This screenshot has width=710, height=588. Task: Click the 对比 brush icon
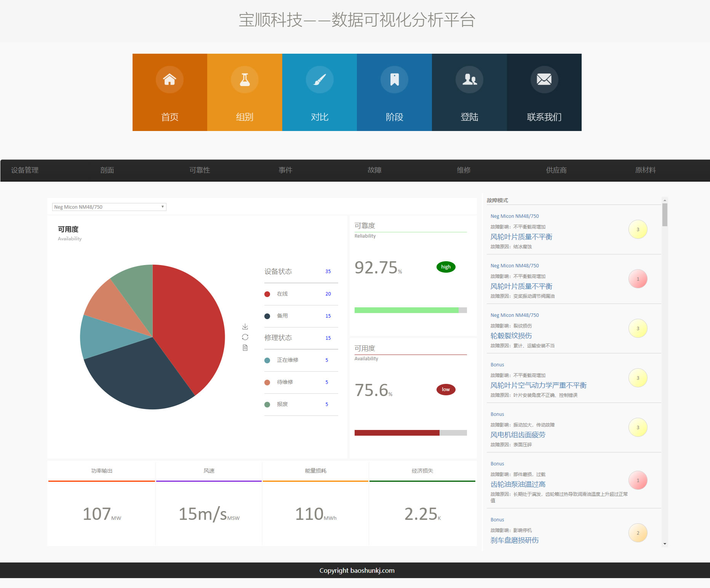tap(320, 80)
